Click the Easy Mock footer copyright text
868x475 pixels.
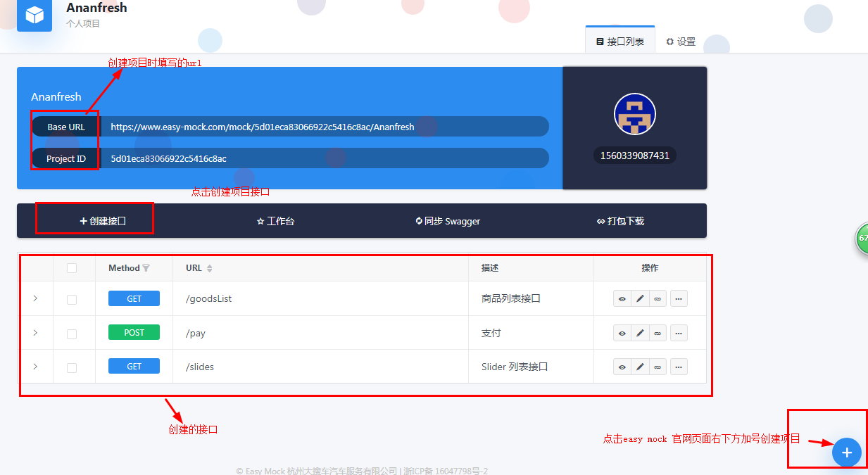pyautogui.click(x=362, y=471)
